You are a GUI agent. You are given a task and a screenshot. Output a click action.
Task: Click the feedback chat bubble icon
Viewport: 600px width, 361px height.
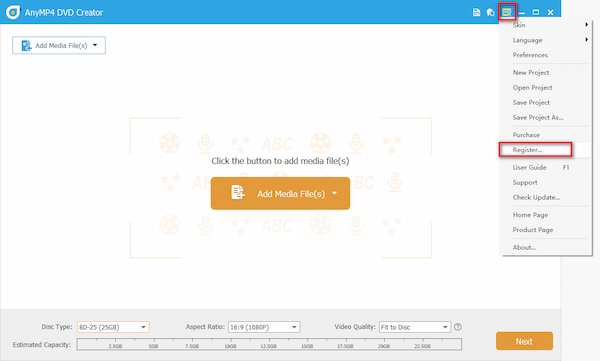491,12
